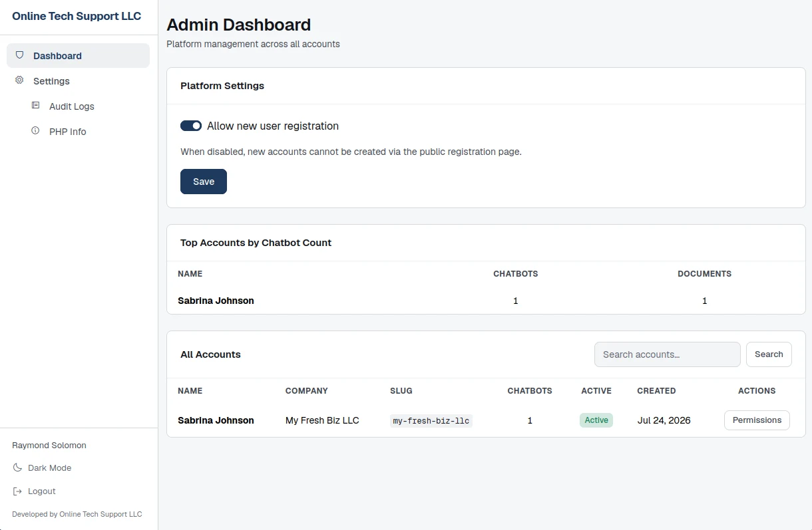
Task: Click the Dashboard shield icon
Action: (x=19, y=55)
